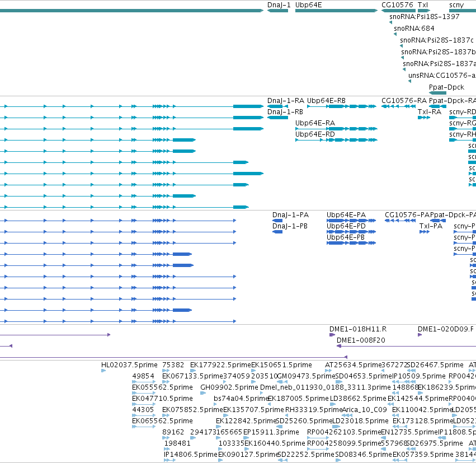
Task: Click the LD23018.5prime EST label
Action: pos(360,421)
